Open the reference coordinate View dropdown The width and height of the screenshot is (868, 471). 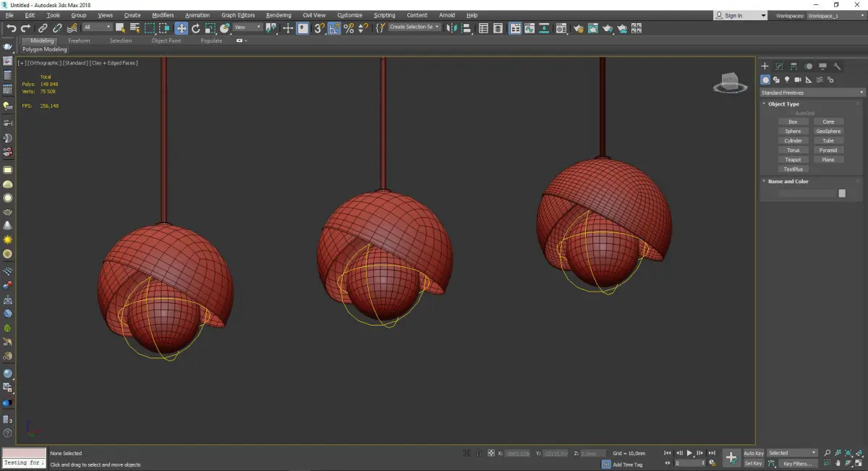(x=247, y=27)
